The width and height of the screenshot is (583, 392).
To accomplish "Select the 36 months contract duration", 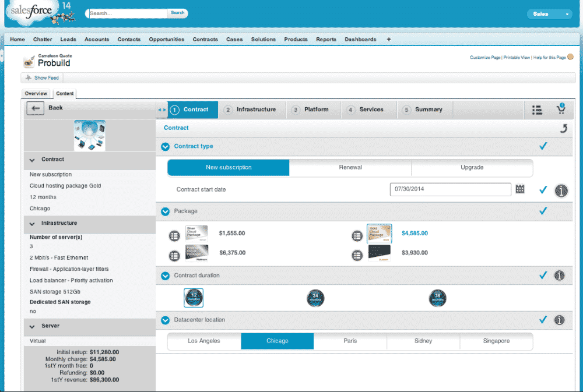I will 437,298.
